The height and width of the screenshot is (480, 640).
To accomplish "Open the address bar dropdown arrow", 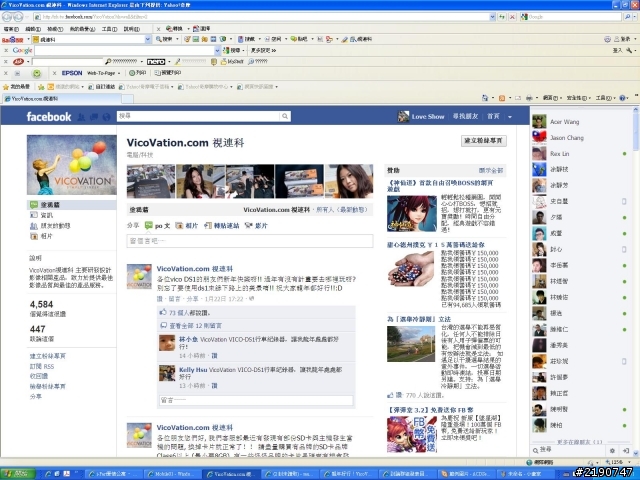I will tap(492, 17).
